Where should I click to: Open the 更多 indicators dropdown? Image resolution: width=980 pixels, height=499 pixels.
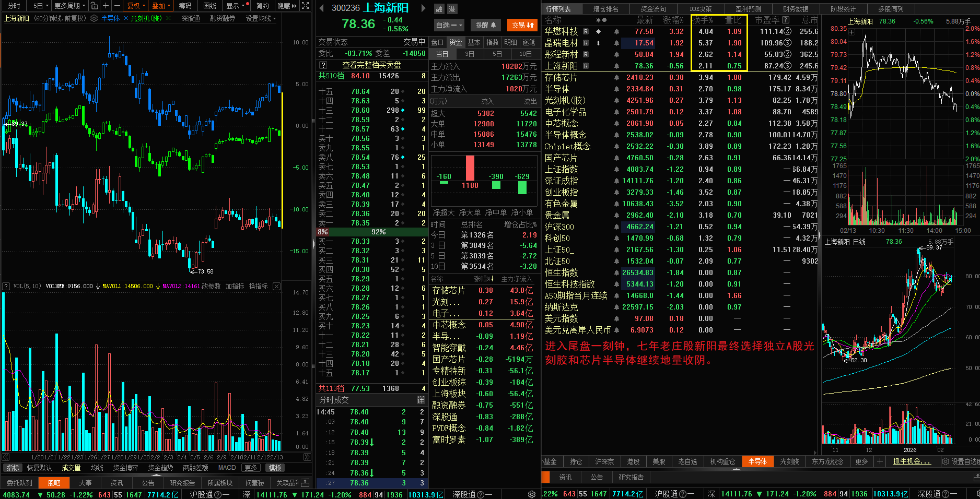251,468
